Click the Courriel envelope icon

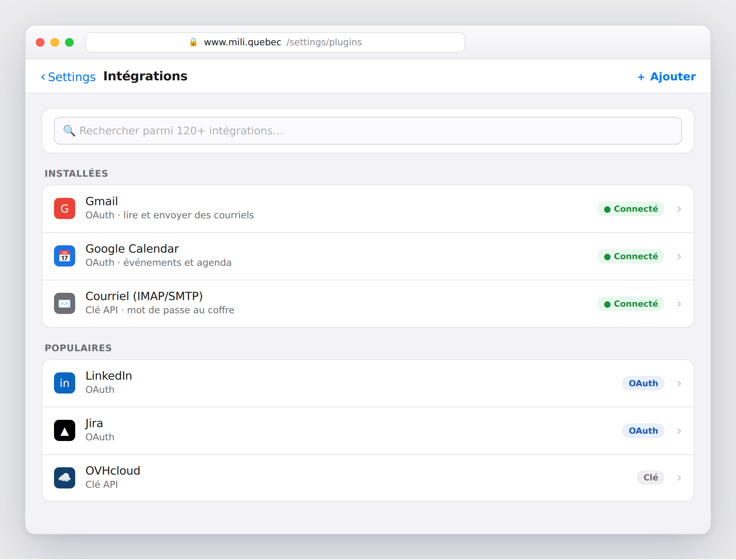pos(65,303)
